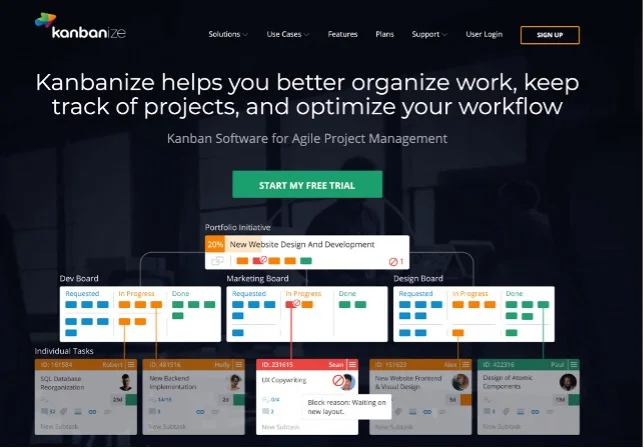The image size is (644, 448).
Task: Click link icon on Design of Atomic Components card
Action: point(535,411)
